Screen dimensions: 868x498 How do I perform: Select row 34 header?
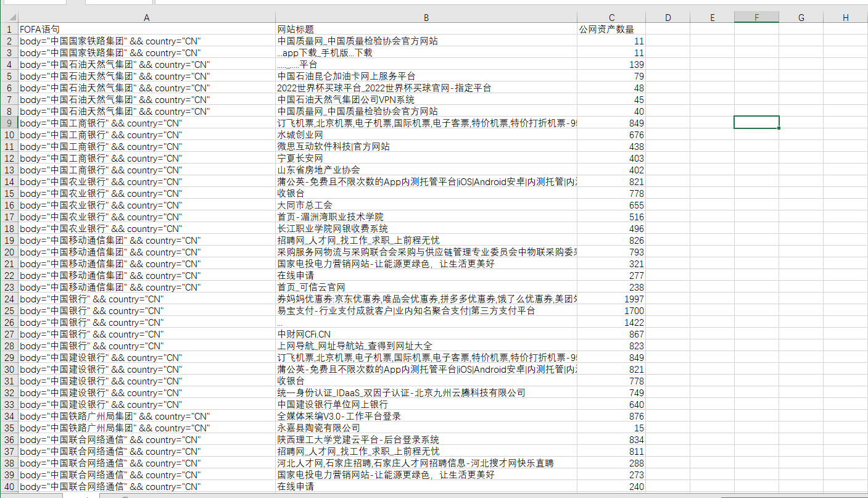pyautogui.click(x=9, y=416)
